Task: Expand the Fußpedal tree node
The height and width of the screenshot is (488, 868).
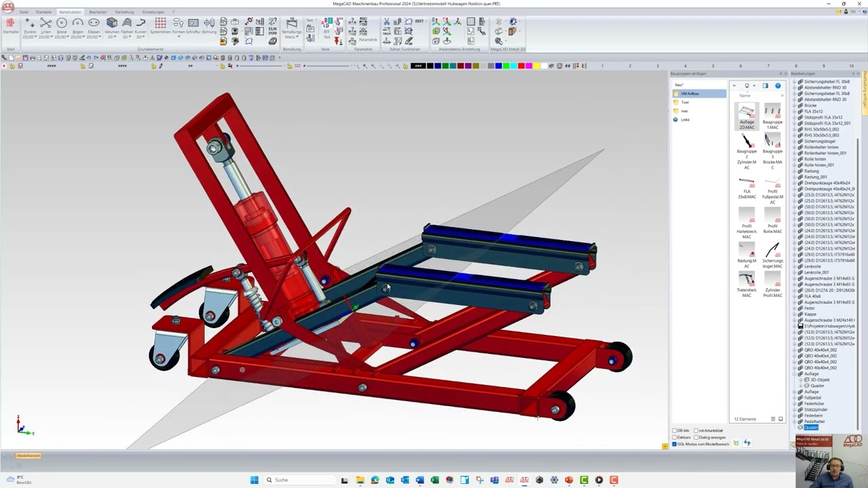Action: coord(795,398)
